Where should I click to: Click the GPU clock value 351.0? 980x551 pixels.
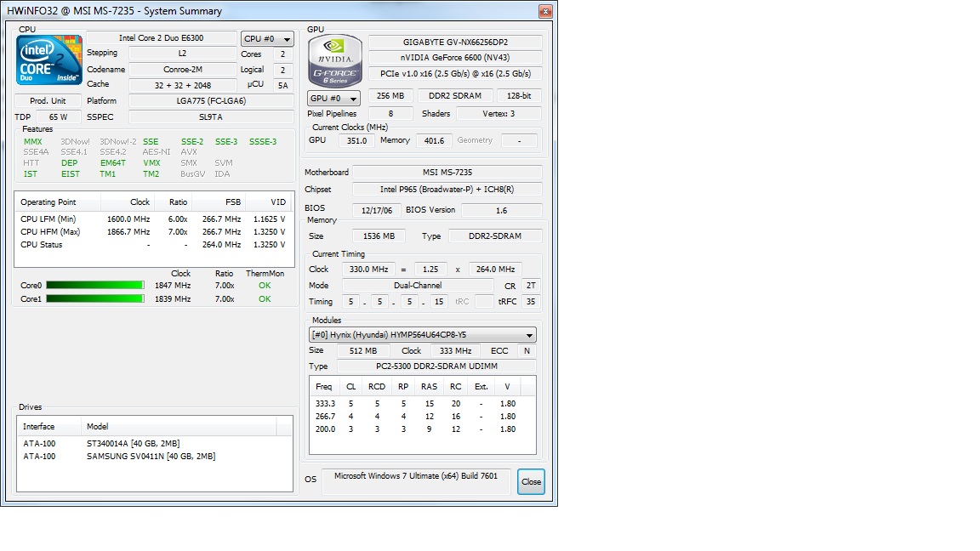(357, 140)
